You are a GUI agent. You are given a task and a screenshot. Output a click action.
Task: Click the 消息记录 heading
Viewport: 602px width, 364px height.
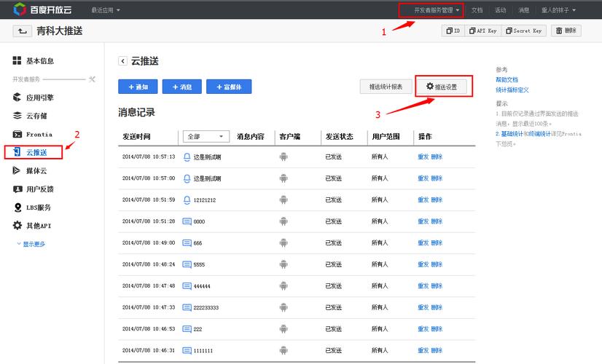pos(137,112)
